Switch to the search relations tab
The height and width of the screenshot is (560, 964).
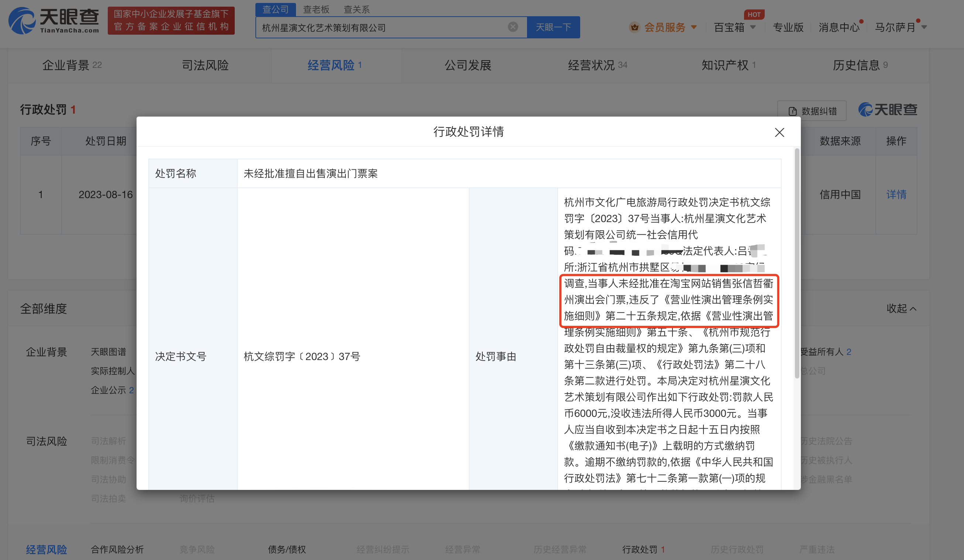[357, 9]
